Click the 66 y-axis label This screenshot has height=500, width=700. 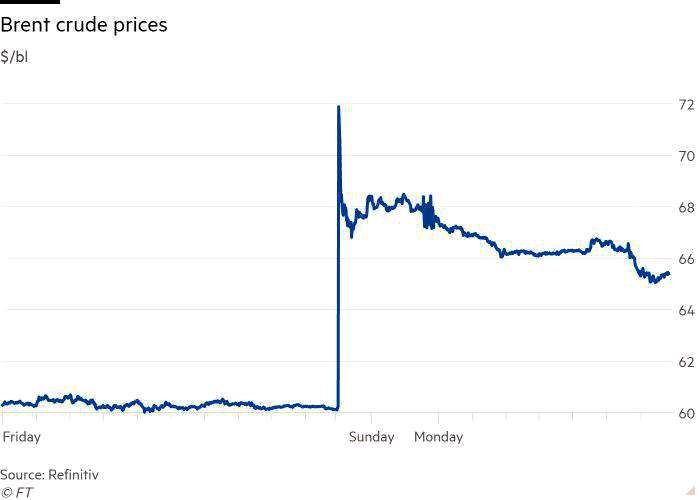pos(687,259)
